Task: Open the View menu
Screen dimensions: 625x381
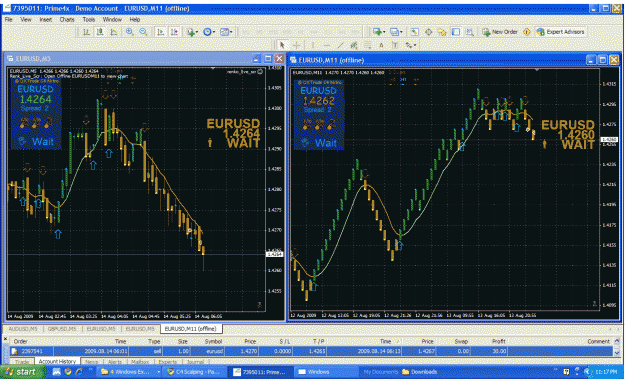Action: 26,19
